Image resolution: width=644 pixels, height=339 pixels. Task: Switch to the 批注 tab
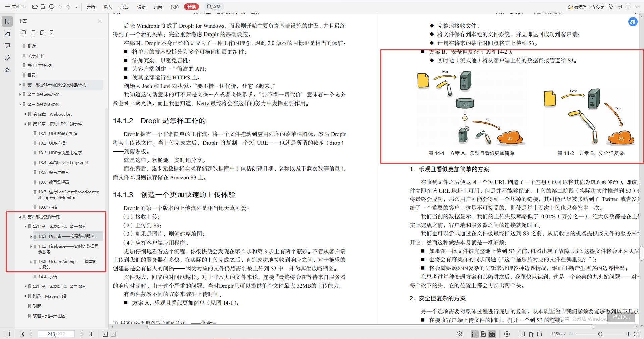tap(124, 7)
